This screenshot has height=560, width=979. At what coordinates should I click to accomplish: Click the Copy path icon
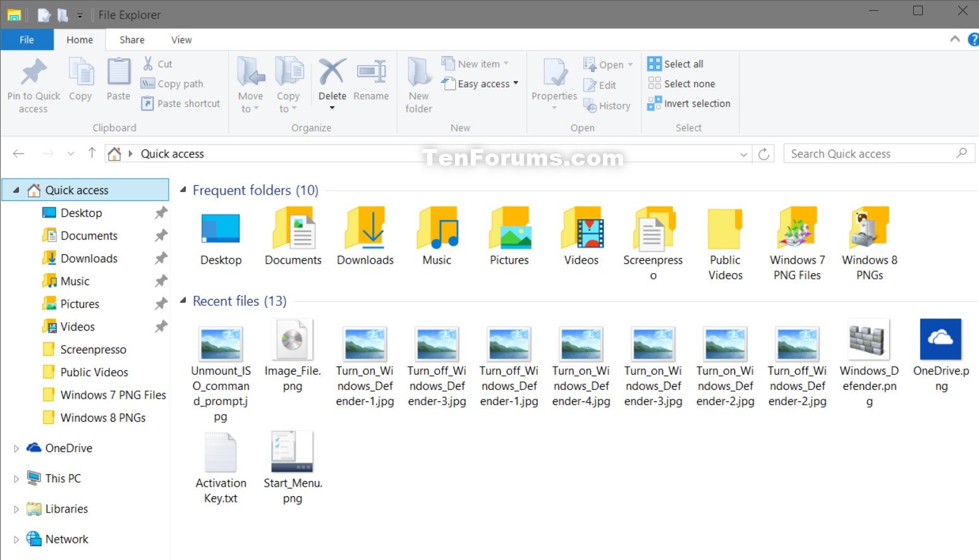[x=148, y=83]
